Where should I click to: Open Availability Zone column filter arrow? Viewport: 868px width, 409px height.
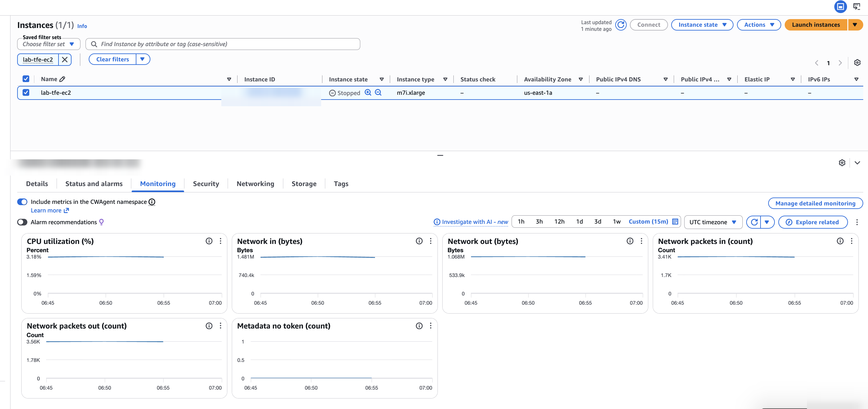[x=581, y=79]
